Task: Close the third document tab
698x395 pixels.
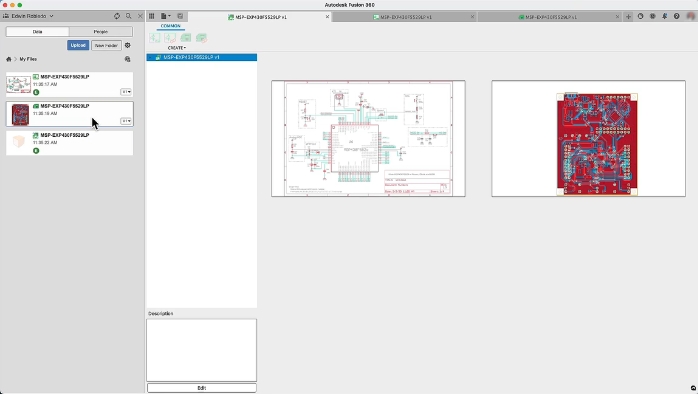Action: coord(617,17)
